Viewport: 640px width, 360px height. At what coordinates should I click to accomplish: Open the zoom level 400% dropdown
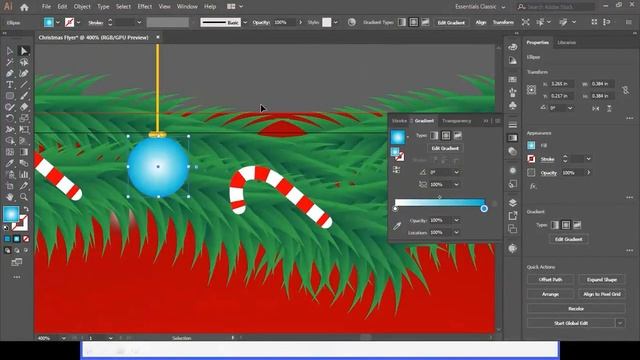tap(64, 338)
